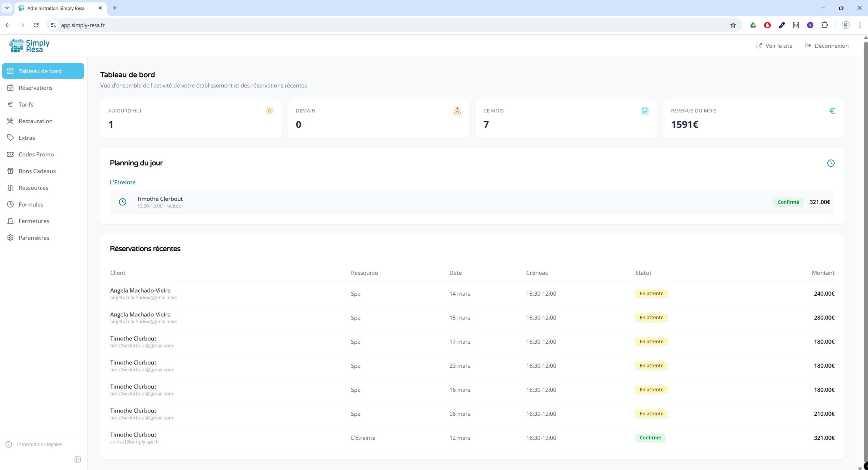
Task: Click the euro icon in Revenus du mois
Action: pos(832,111)
